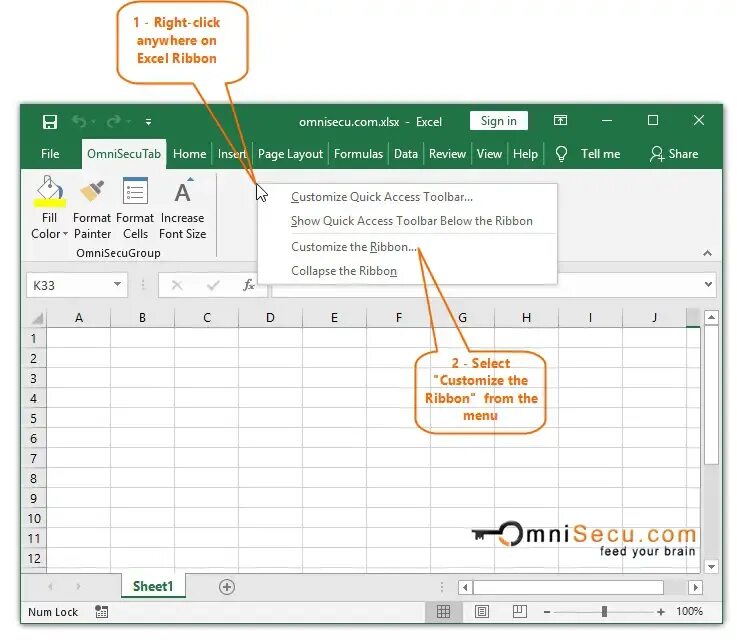Click the Enter checkmark in formula bar
This screenshot has height=640, width=737.
(x=213, y=285)
